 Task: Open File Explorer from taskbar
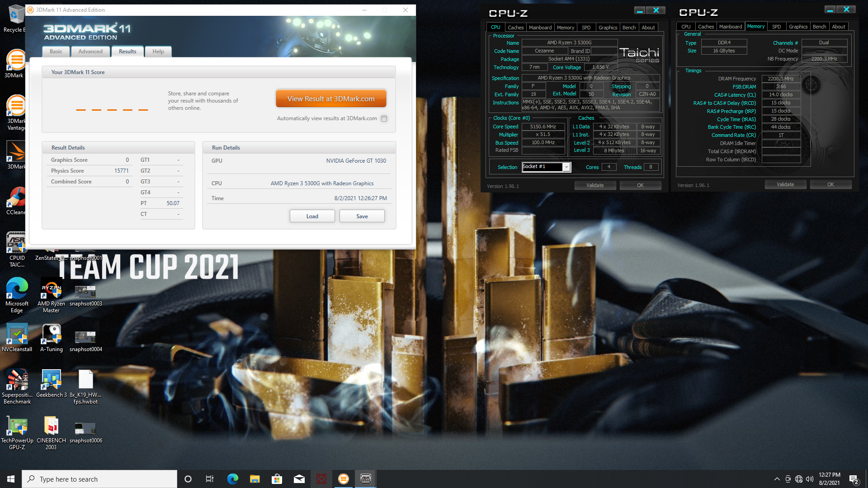255,479
